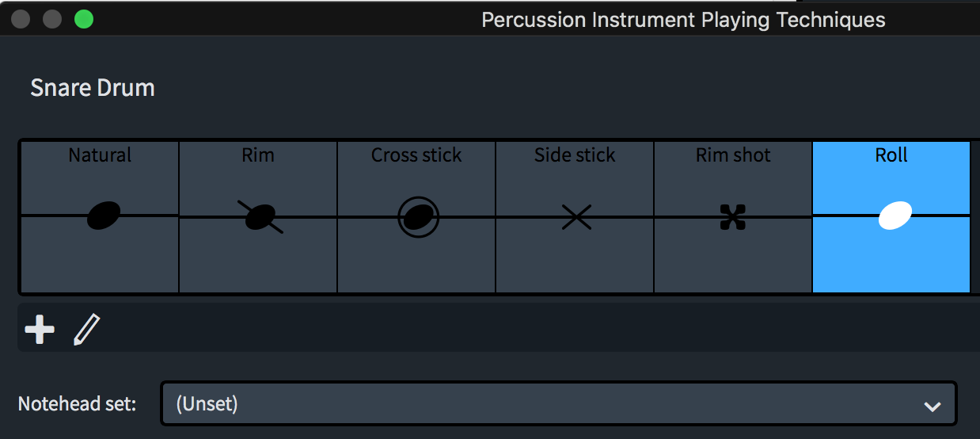The image size is (980, 439).
Task: Select the "Side stick" technique label
Action: 575,155
